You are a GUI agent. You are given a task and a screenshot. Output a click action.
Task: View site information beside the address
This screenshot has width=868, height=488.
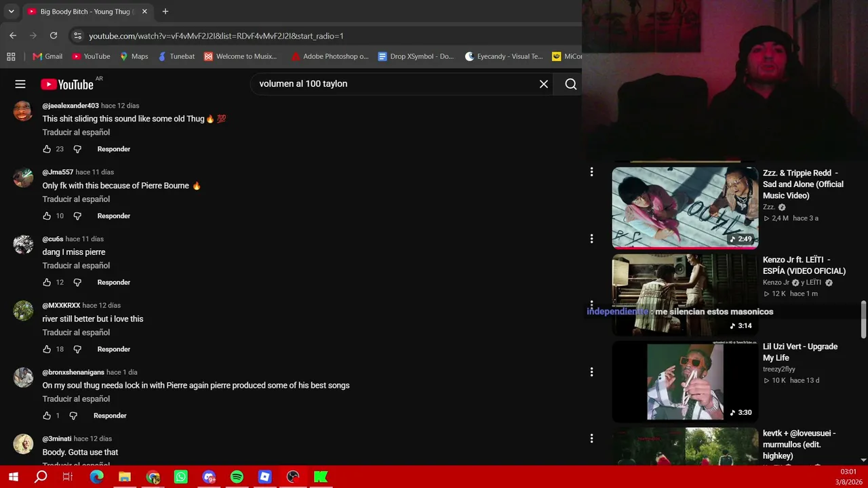tap(77, 36)
